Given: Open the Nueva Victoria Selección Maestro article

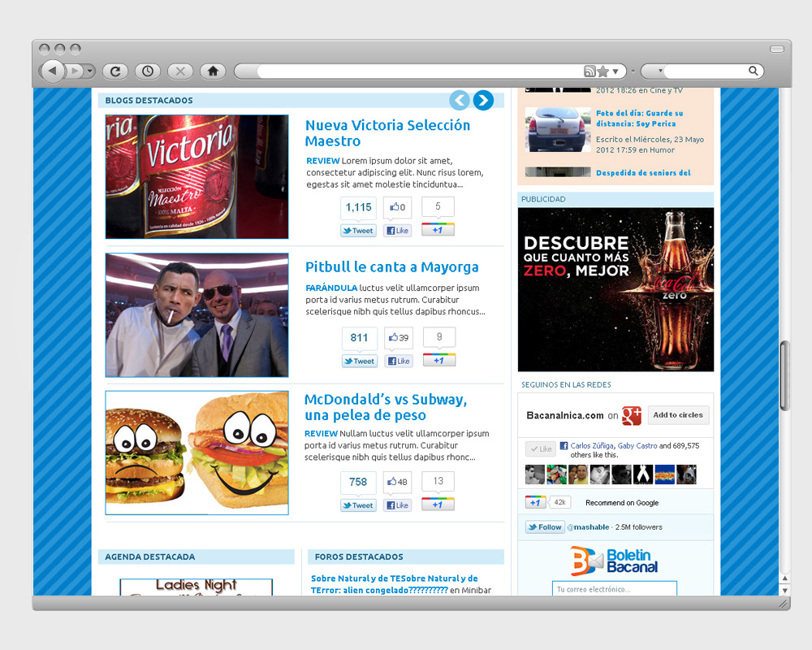Looking at the screenshot, I should click(387, 132).
